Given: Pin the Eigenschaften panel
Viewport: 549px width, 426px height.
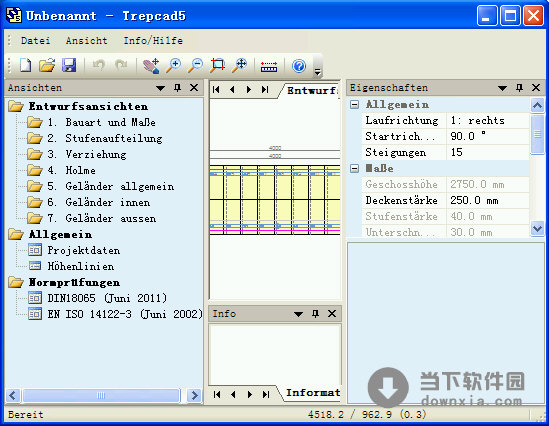Looking at the screenshot, I should click(x=519, y=88).
